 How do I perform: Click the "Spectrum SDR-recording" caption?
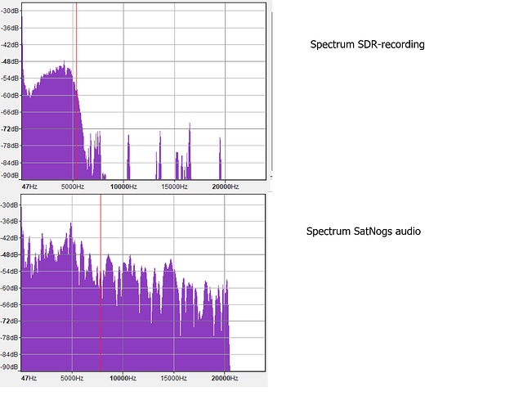[x=367, y=44]
